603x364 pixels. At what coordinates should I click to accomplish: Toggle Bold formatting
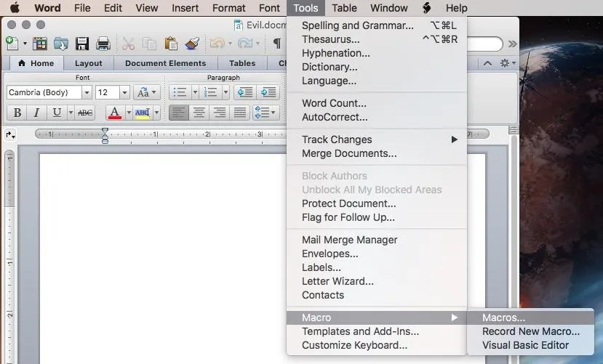tap(17, 113)
